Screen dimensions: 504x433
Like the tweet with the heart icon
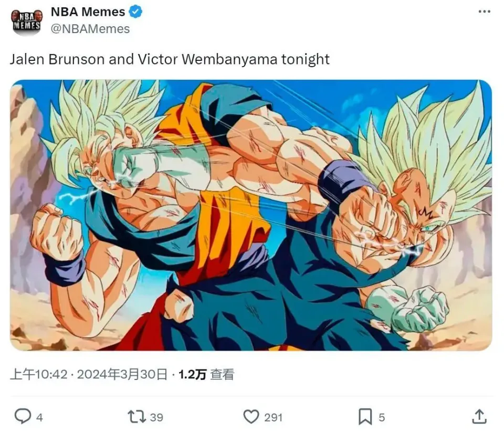251,417
